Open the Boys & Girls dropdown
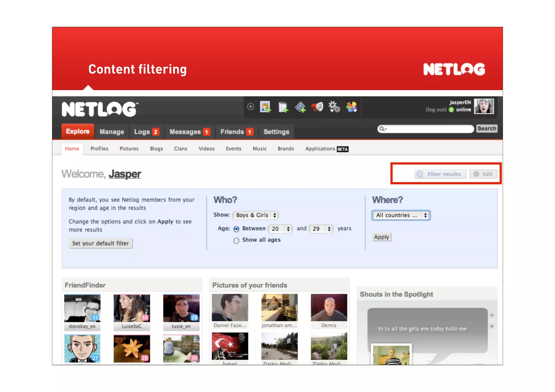 (x=256, y=215)
